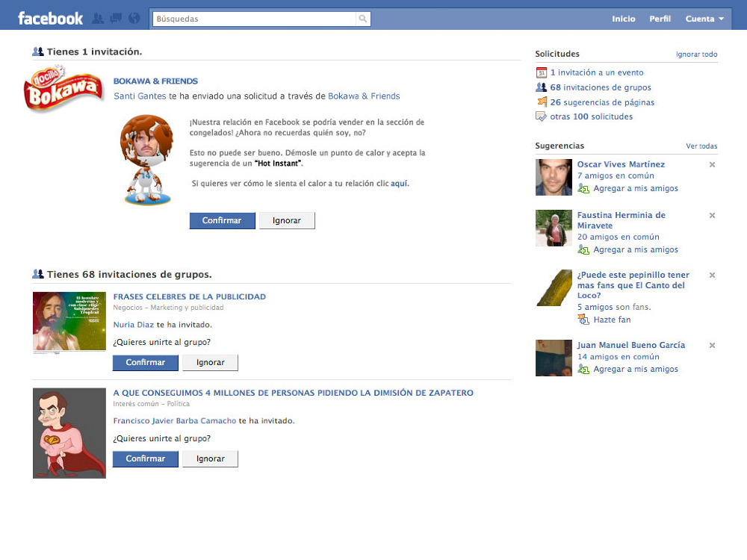
Task: Click the Ignorar todo link
Action: tap(696, 55)
